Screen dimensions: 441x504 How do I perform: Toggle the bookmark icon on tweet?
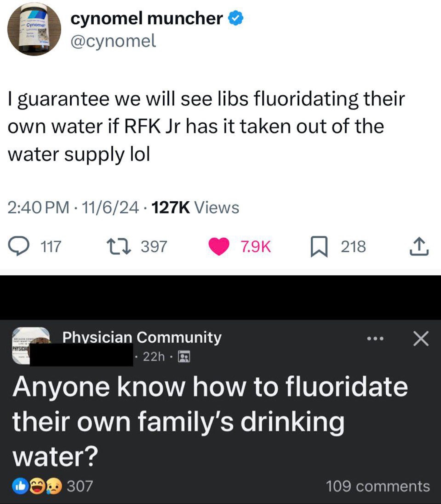pos(319,246)
